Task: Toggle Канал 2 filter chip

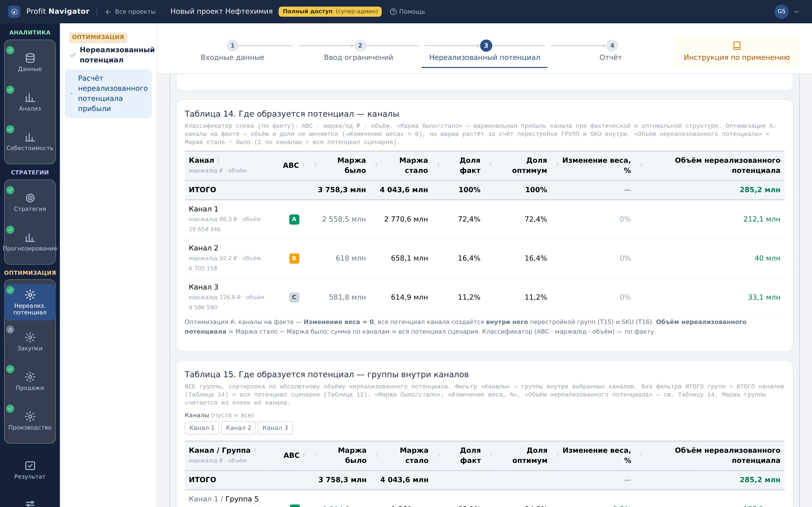Action: tap(238, 428)
